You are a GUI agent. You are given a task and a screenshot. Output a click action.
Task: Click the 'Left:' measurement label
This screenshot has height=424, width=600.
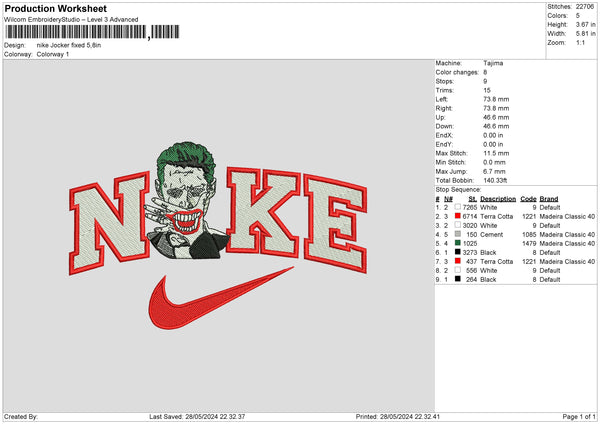pyautogui.click(x=442, y=99)
